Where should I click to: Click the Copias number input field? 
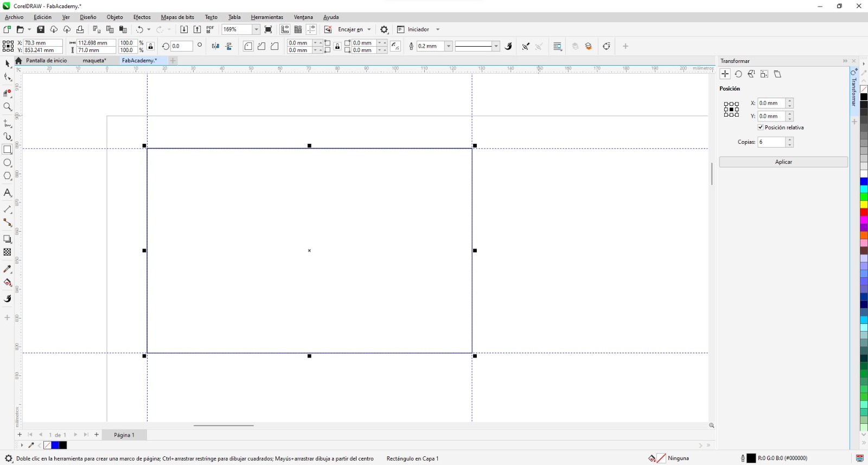coord(771,142)
